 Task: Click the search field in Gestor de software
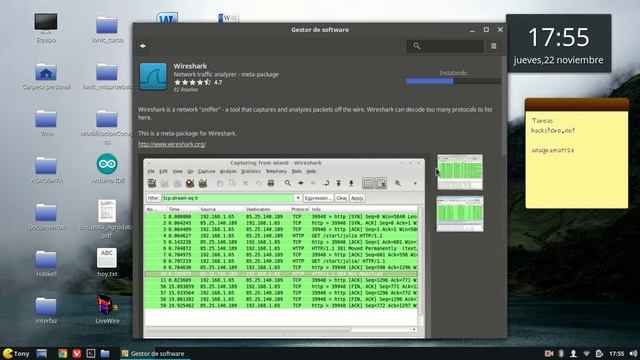click(445, 46)
